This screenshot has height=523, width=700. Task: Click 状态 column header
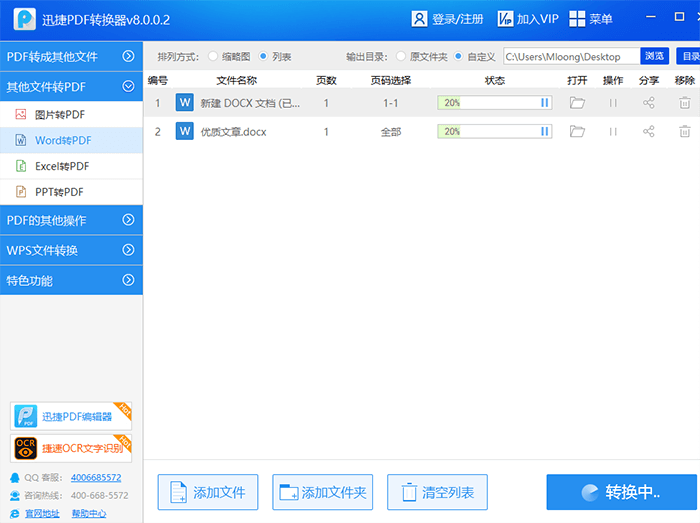point(495,80)
